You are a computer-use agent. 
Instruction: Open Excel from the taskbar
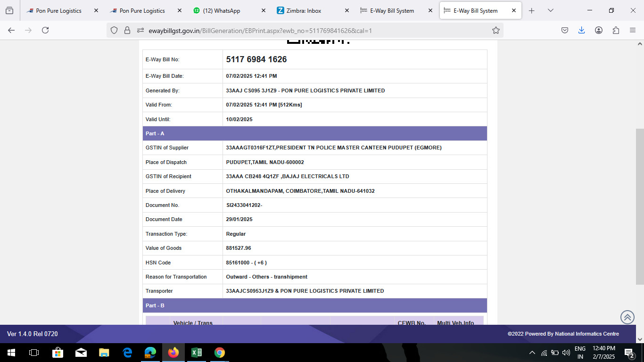click(197, 353)
